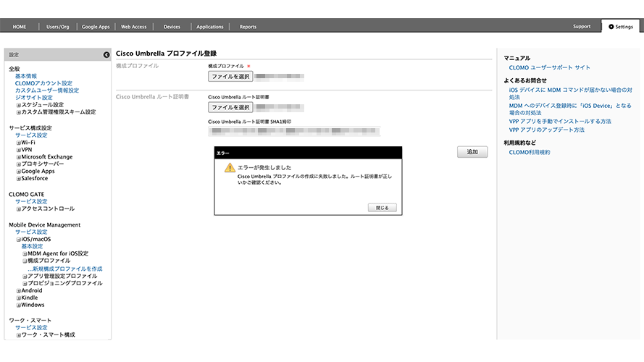Open the Settings tab with gear
The width and height of the screenshot is (644, 362).
(x=621, y=27)
